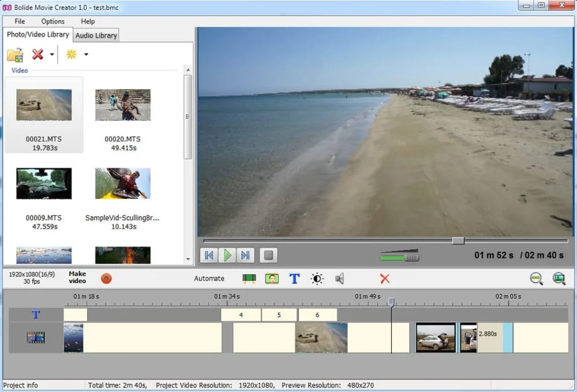Click the Automate button
The width and height of the screenshot is (577, 392).
click(209, 278)
